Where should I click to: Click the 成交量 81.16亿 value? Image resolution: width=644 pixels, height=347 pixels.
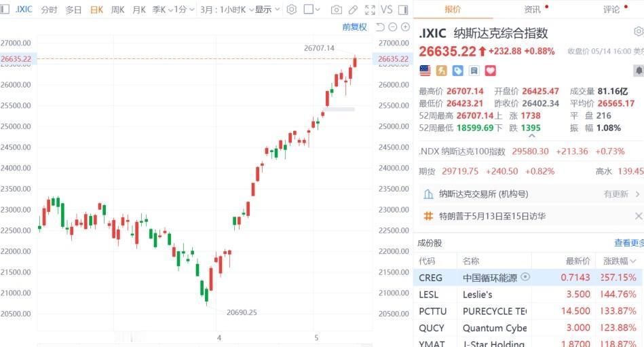point(612,91)
